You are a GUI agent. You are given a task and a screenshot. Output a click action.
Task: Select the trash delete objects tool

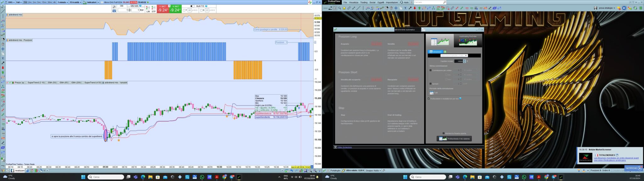pos(391,8)
